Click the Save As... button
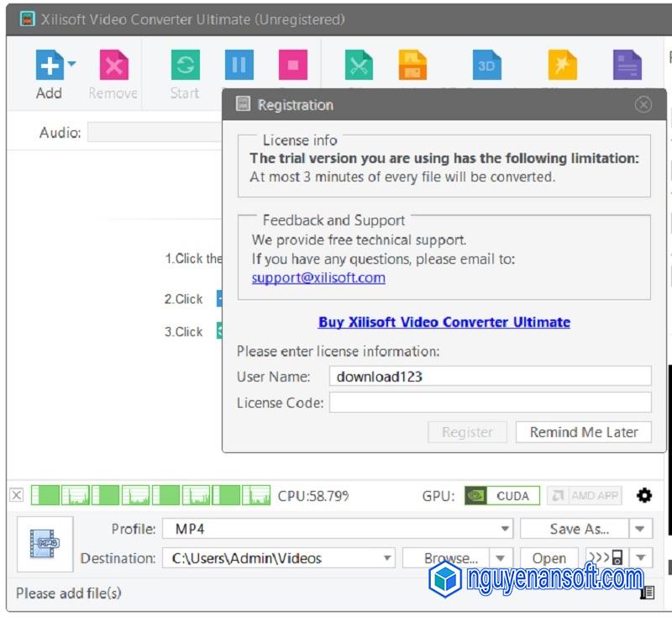672x617 pixels. [575, 529]
